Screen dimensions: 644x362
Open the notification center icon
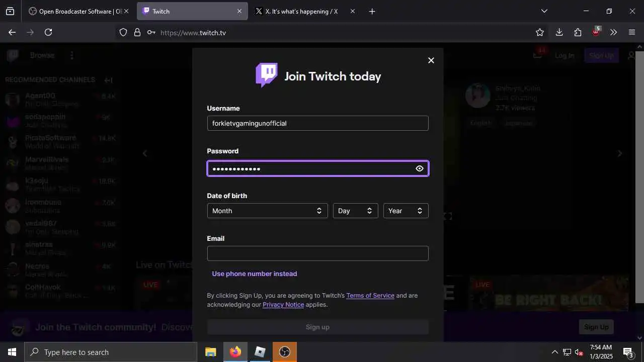(628, 352)
